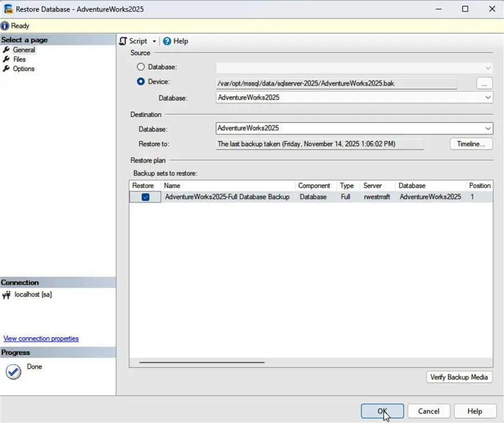The width and height of the screenshot is (504, 423).
Task: Open the Destination Database combo box arrow
Action: click(488, 129)
